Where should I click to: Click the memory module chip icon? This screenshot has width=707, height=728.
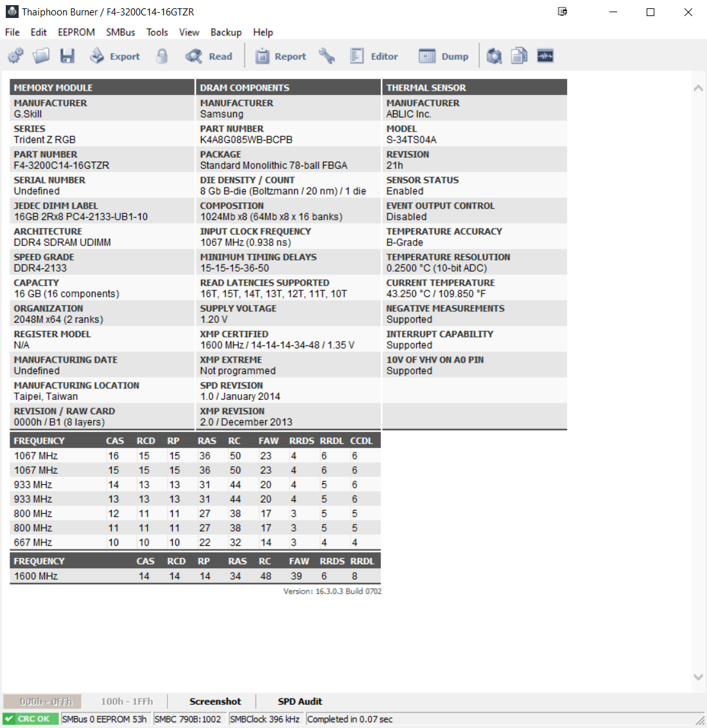pyautogui.click(x=545, y=56)
